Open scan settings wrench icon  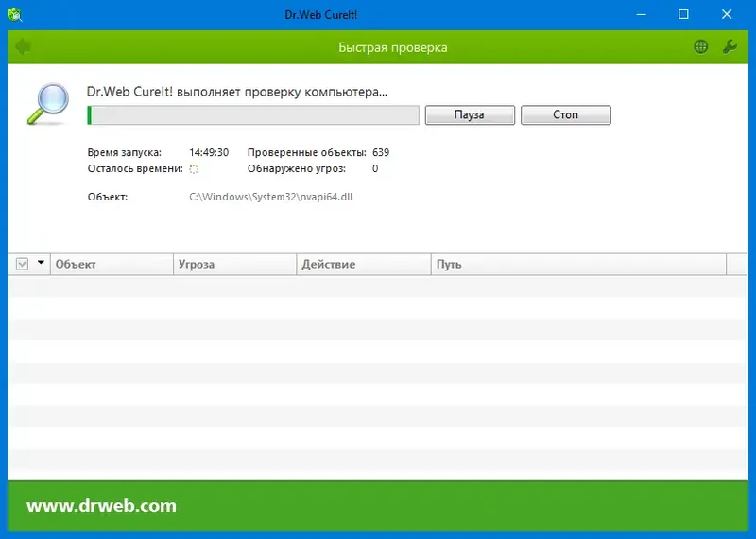point(730,46)
